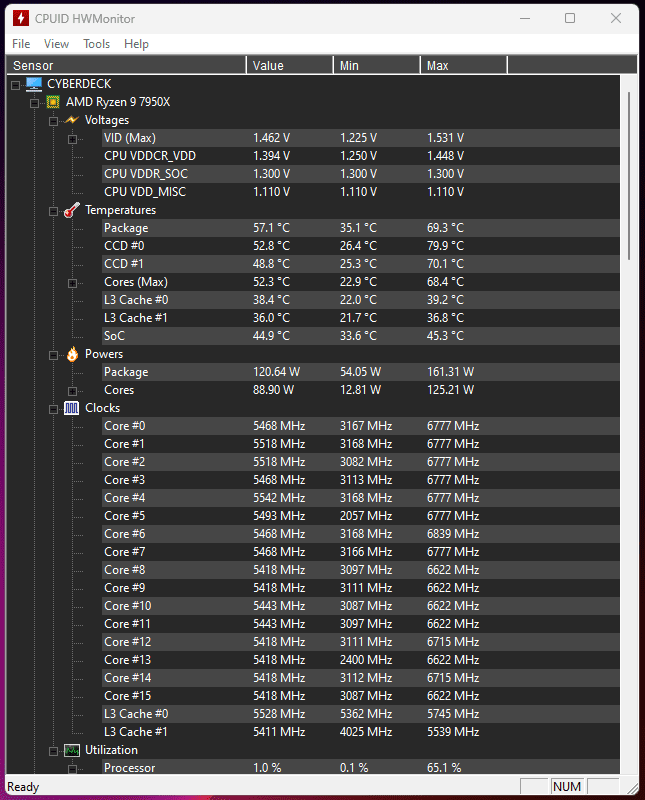645x800 pixels.
Task: Click the Clocks waveform icon
Action: click(72, 408)
